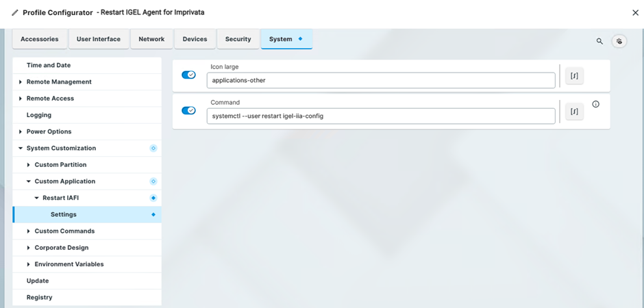The image size is (644, 308).
Task: Click the Icon large text field
Action: 380,80
